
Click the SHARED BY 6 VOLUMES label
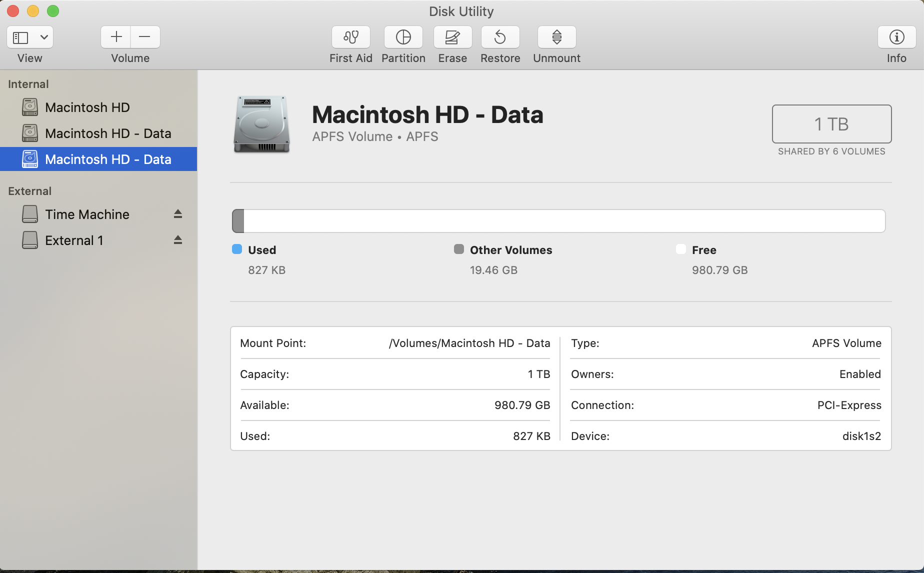tap(831, 151)
